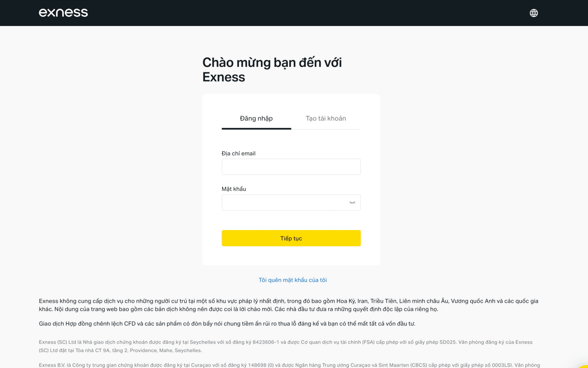Viewport: 588px width, 368px height.
Task: Open the Tôi quên mật khẩu của tôi link
Action: click(x=293, y=280)
